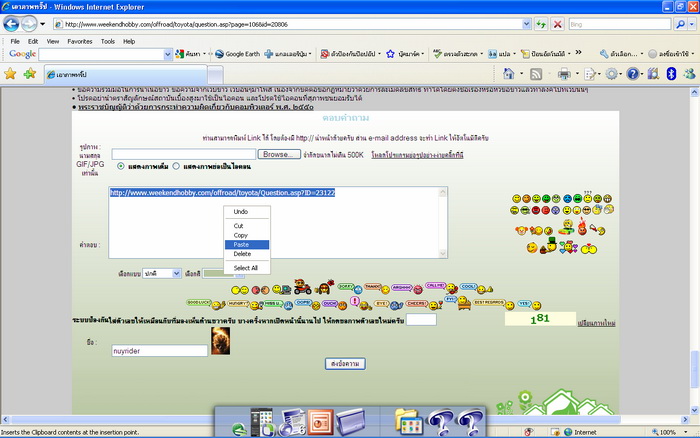This screenshot has height=438, width=700.
Task: Choose Select All in the context menu
Action: [246, 268]
